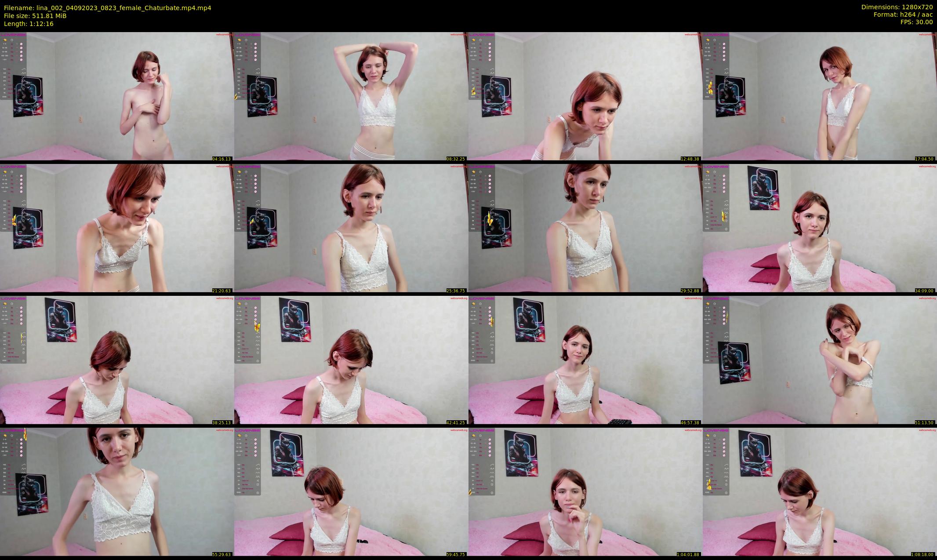
Task: Click the yellow butterfly in 1:08:18.00 frame
Action: click(708, 484)
